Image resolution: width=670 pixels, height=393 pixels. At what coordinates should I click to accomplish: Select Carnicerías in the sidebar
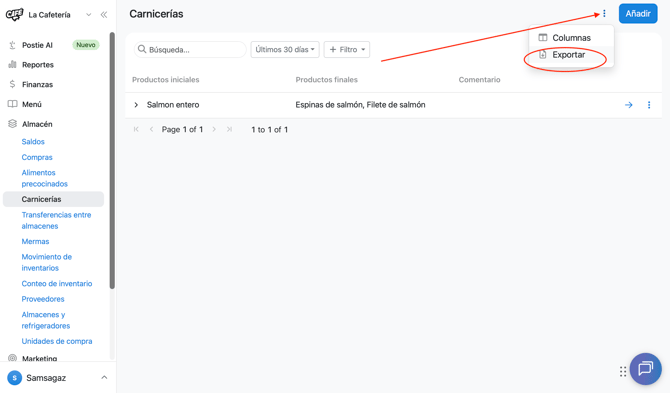tap(53, 199)
